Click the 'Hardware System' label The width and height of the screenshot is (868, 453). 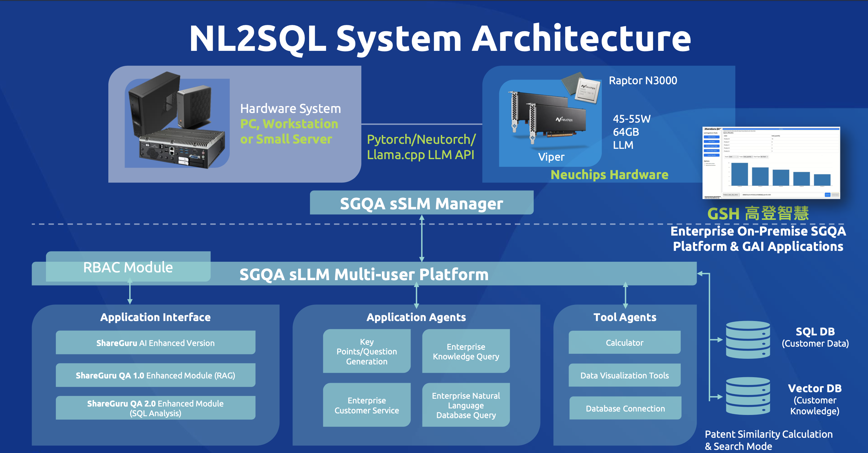(290, 109)
